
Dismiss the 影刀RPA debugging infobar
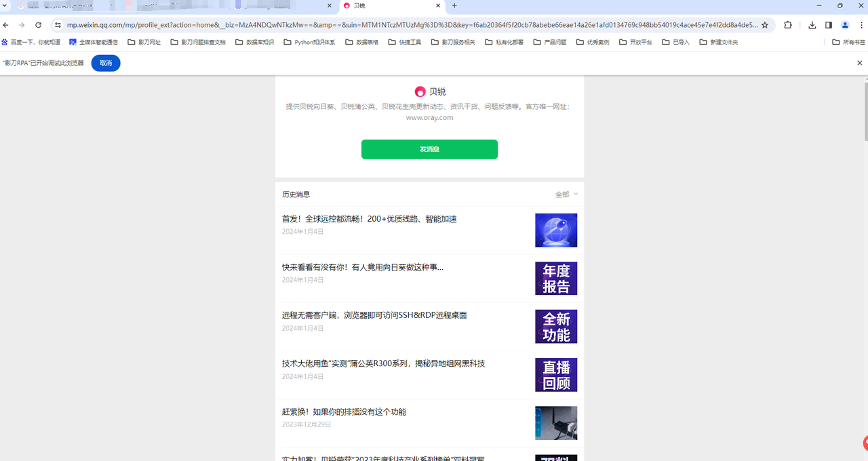[x=859, y=63]
